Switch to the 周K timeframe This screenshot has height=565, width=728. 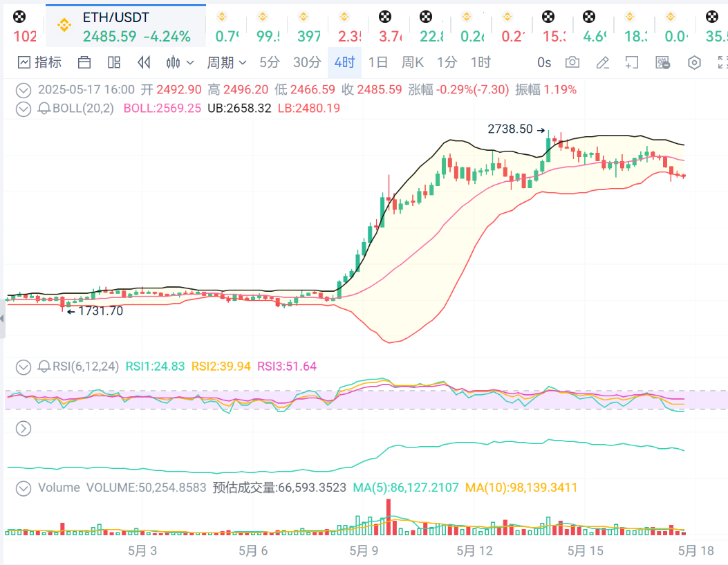[413, 62]
